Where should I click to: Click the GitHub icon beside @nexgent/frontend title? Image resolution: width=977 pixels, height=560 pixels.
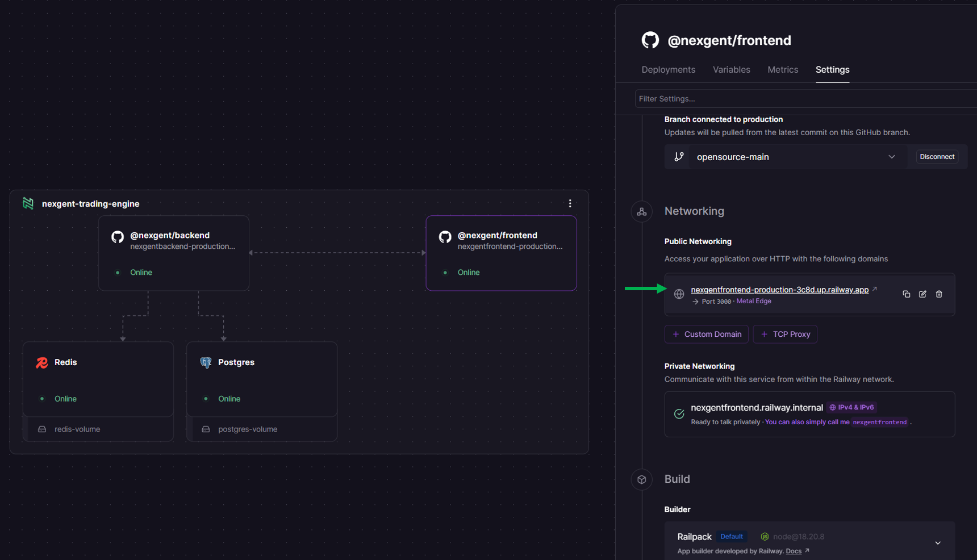[x=650, y=40]
